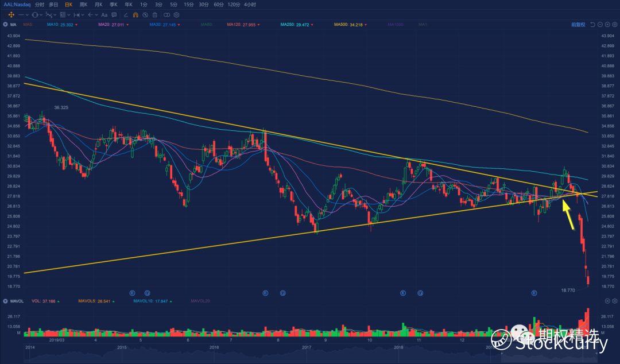This screenshot has width=620, height=364.
Task: Choose the 120分 interval
Action: [x=234, y=5]
